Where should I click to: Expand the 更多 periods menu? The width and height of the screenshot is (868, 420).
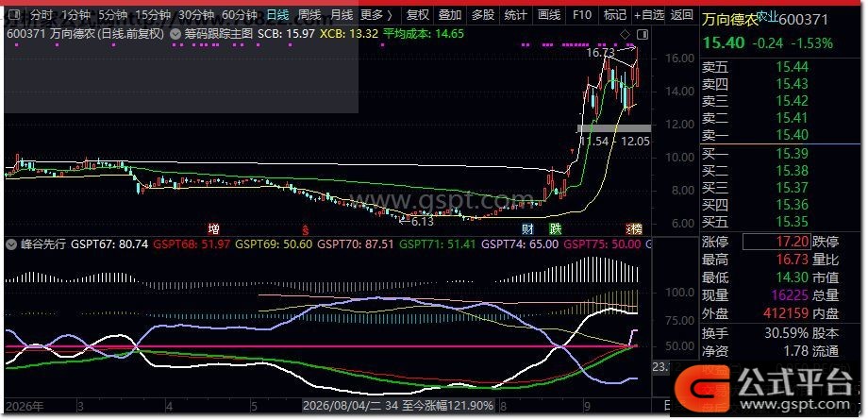[376, 15]
